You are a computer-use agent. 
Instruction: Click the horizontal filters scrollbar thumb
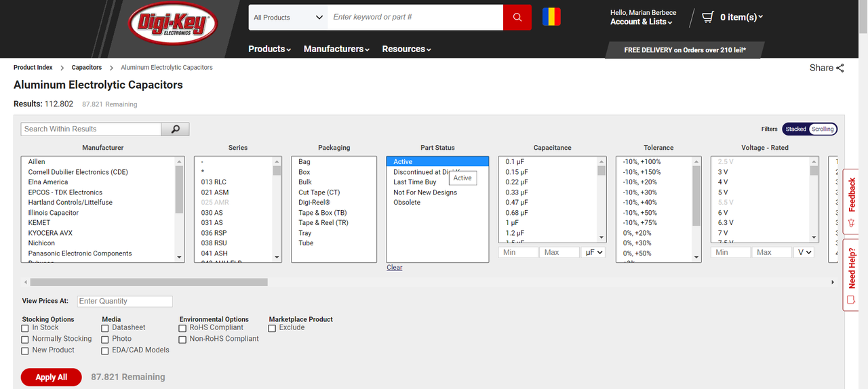(149, 282)
